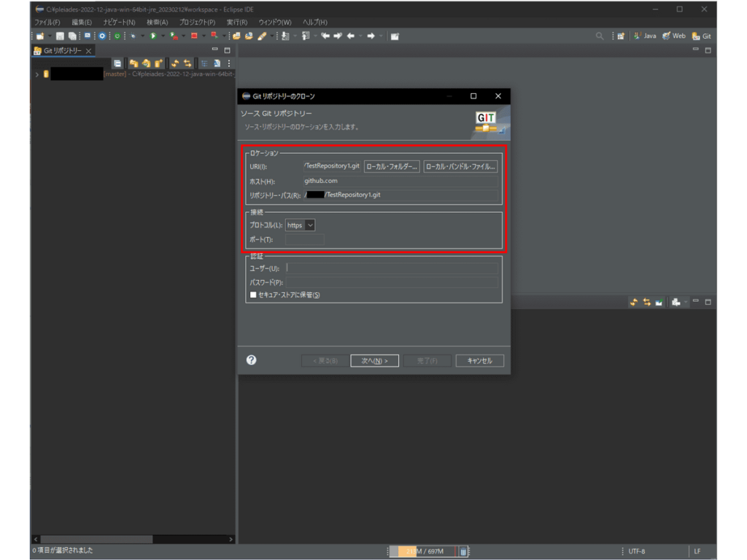This screenshot has height=560, width=747.
Task: Collapse all in Git Repositories view
Action: click(x=117, y=63)
